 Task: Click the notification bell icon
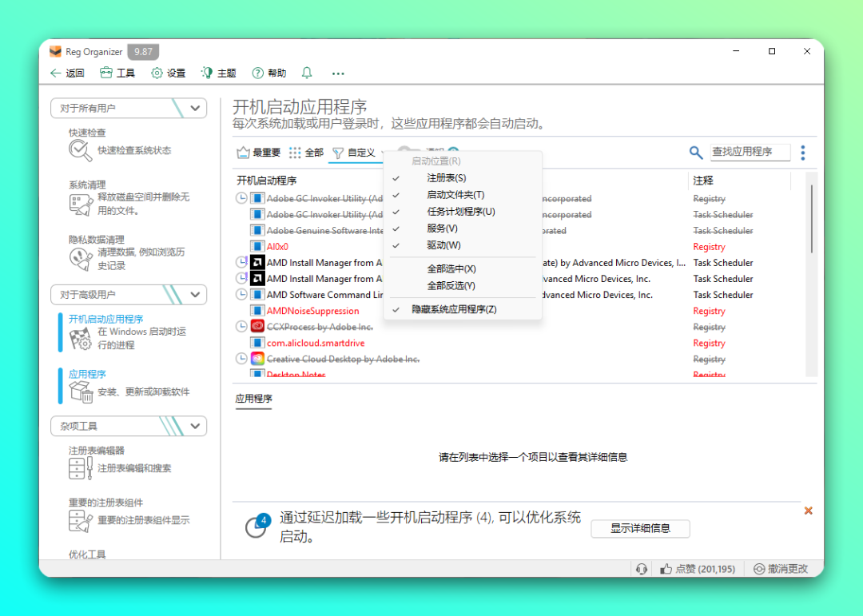(x=307, y=73)
